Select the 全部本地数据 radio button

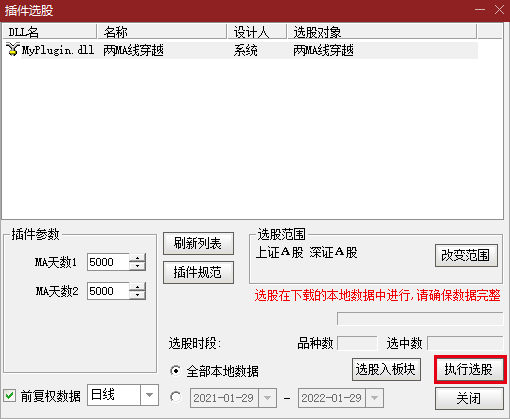click(x=175, y=371)
